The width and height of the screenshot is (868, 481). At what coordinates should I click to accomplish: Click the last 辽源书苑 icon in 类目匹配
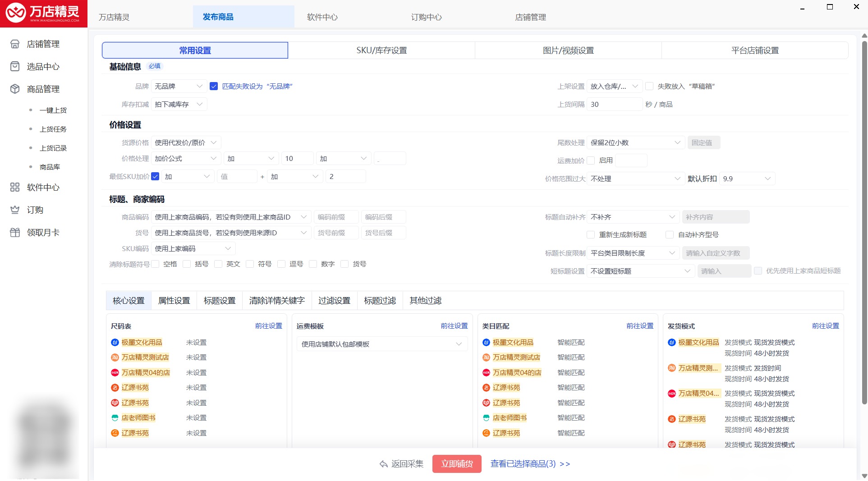(x=486, y=433)
